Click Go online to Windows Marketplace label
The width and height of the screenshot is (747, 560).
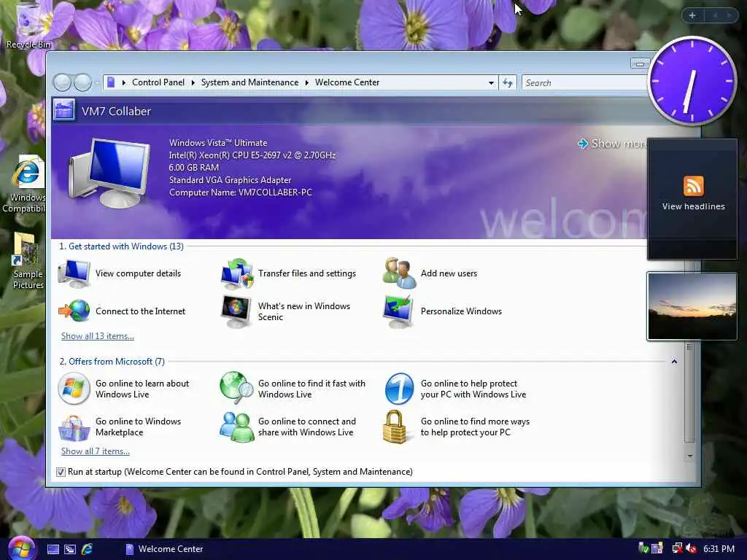pos(138,427)
